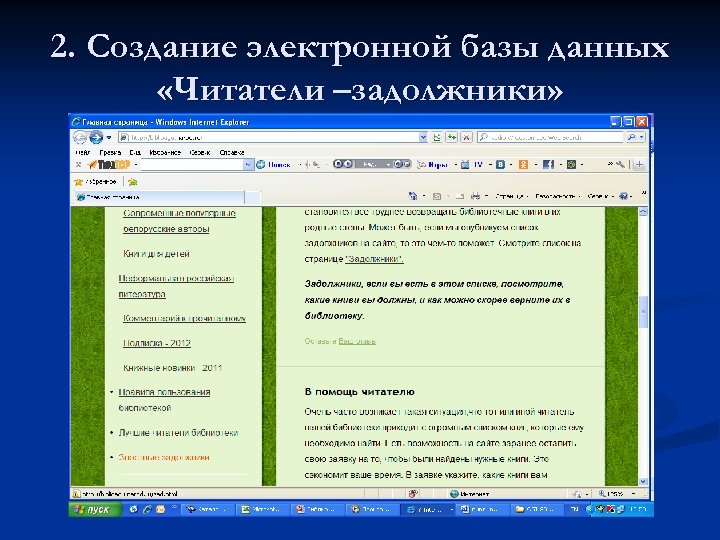Click the Print icon in command bar
Screen dimensions: 720x540
pyautogui.click(x=476, y=196)
